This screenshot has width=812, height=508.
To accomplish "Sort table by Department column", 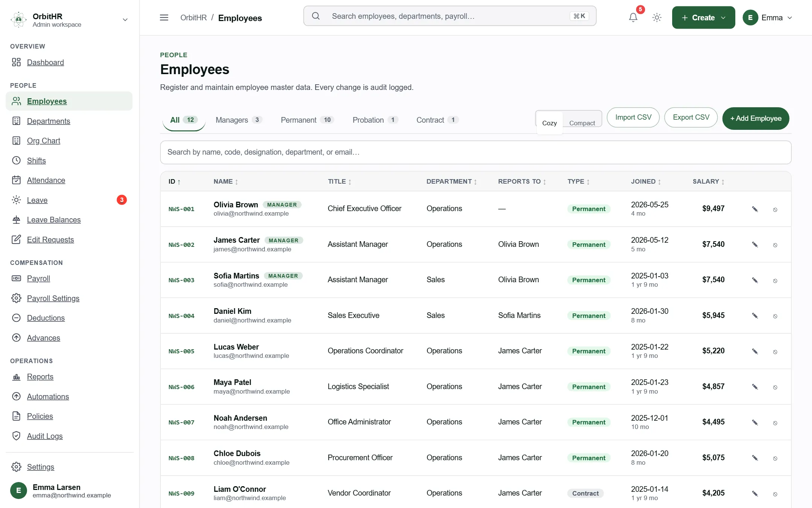I will pyautogui.click(x=451, y=181).
